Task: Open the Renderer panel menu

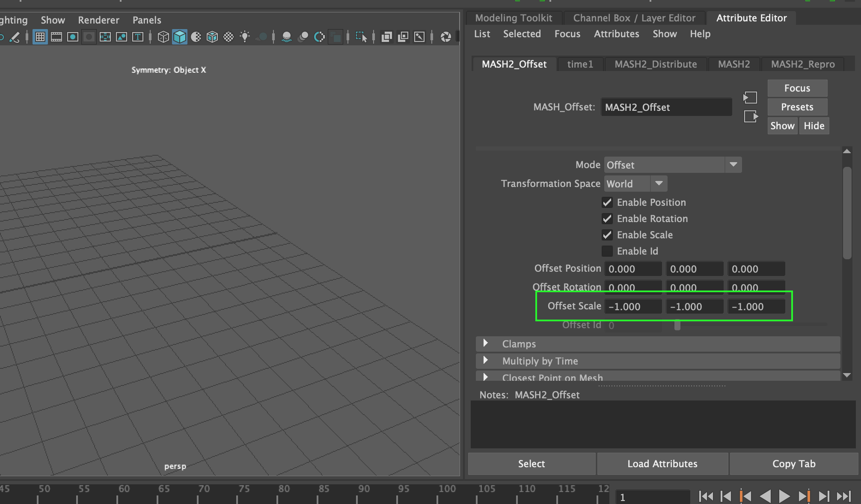Action: point(98,20)
